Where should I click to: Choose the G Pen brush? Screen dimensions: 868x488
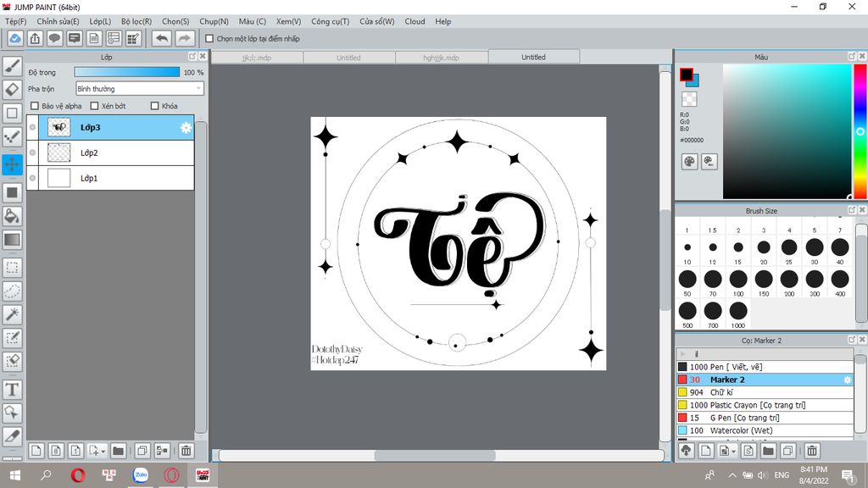(765, 418)
